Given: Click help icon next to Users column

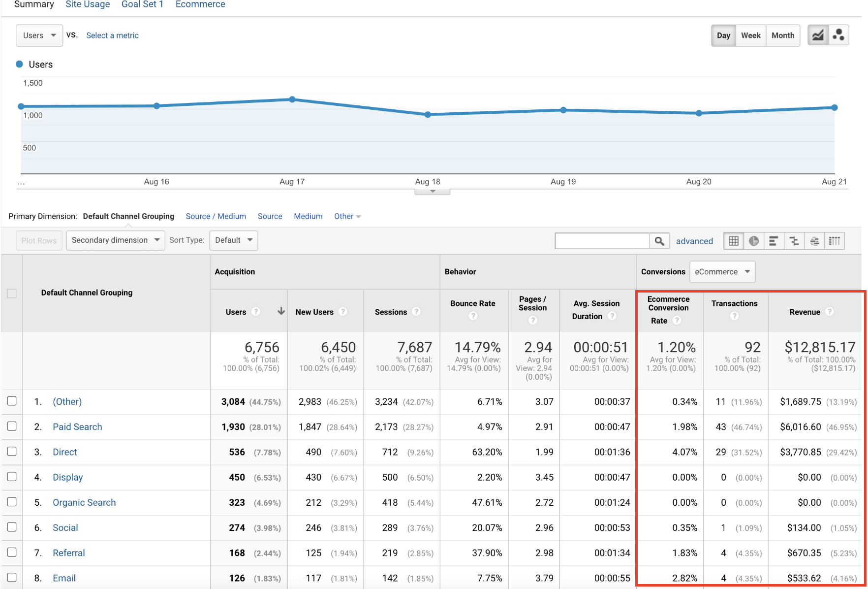Looking at the screenshot, I should [x=256, y=312].
